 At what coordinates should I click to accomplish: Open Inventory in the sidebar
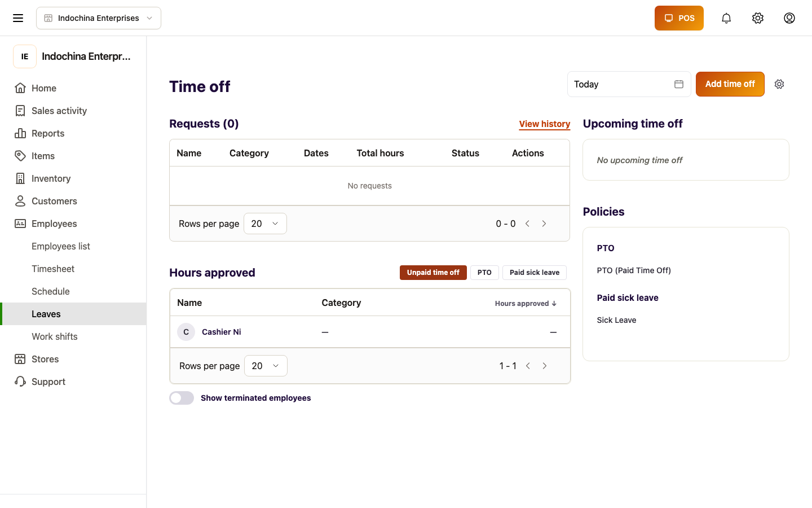click(x=73, y=178)
